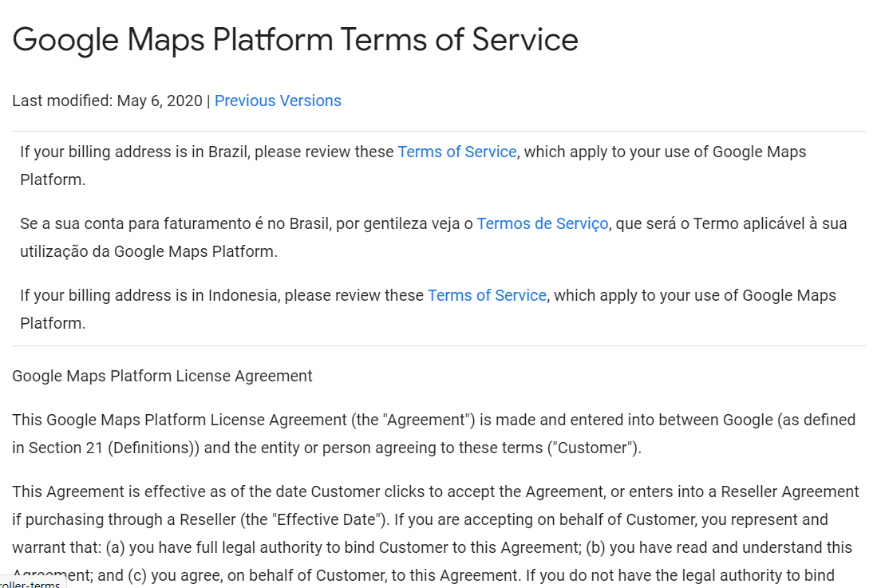
Task: Click the Portuguese sentence starting 'Se a sua conta'
Action: pyautogui.click(x=433, y=238)
